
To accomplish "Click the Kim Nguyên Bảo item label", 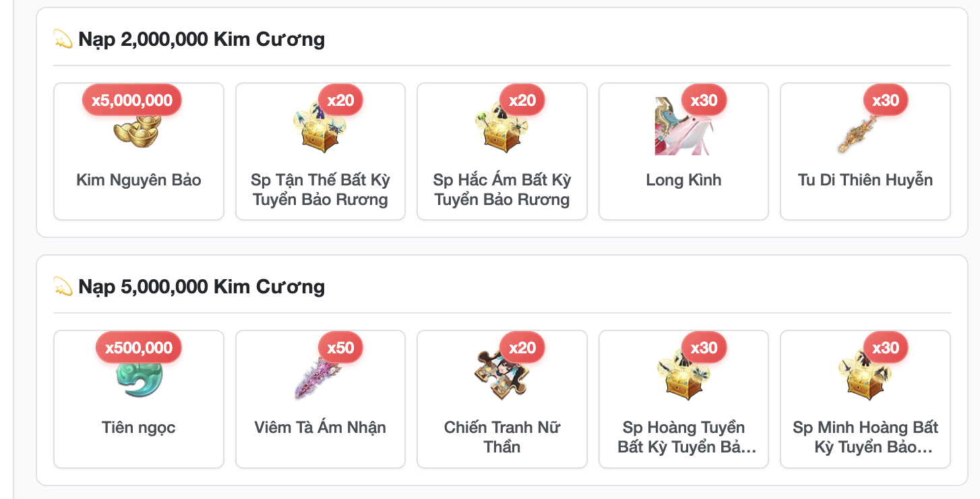I will point(139,180).
